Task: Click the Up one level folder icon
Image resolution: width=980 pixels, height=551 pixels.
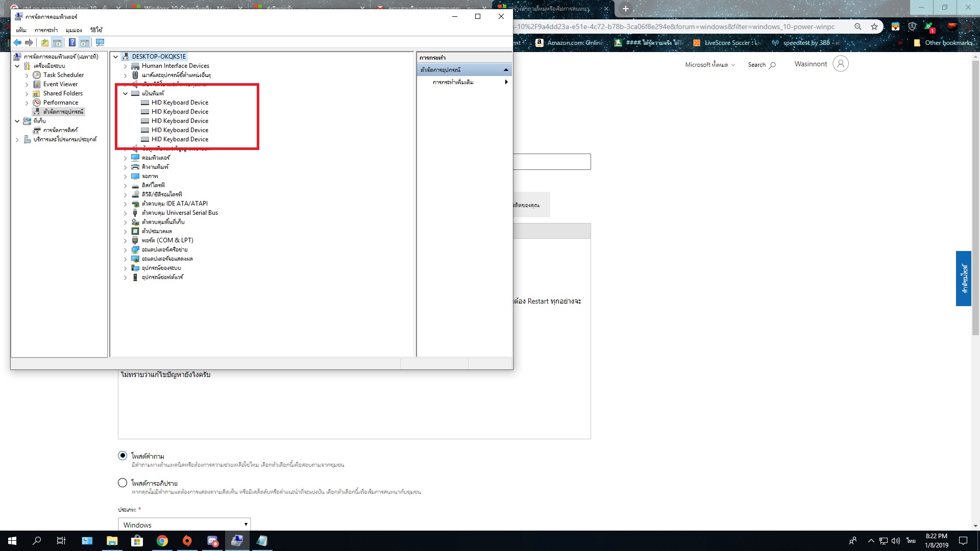Action: coord(45,42)
